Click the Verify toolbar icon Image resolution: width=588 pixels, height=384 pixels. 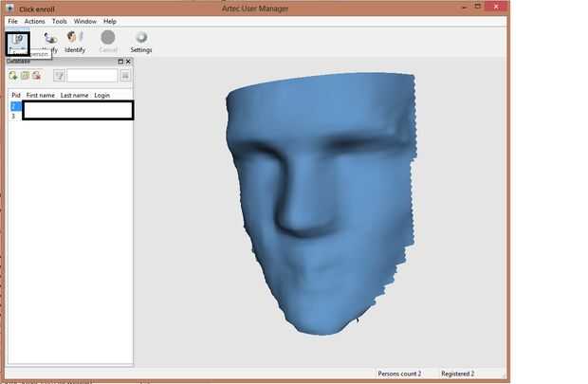coord(50,43)
